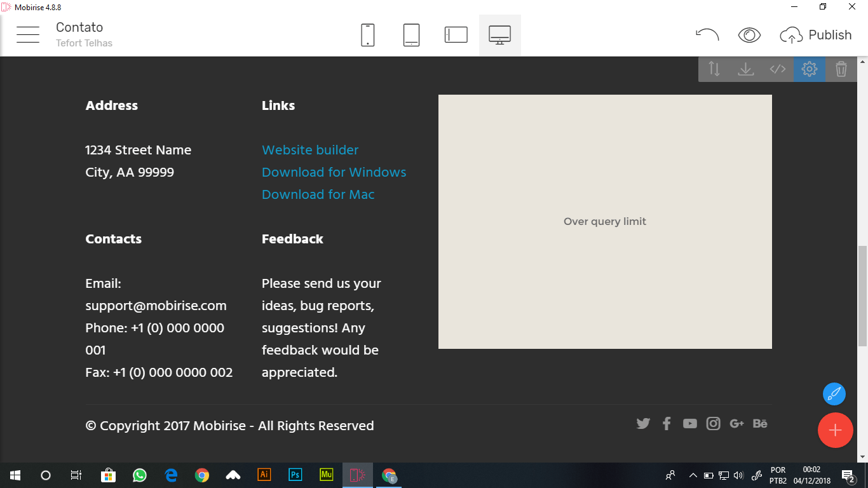Select the Feedback heading
Viewport: 868px width, 488px height.
[292, 239]
